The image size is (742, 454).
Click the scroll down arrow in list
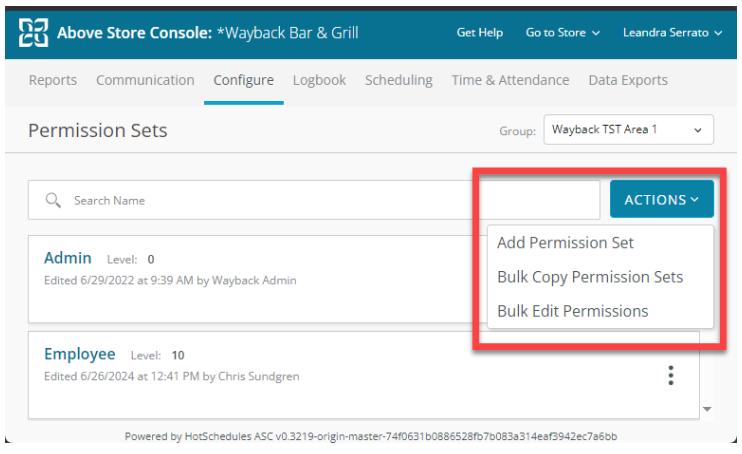pos(707,409)
